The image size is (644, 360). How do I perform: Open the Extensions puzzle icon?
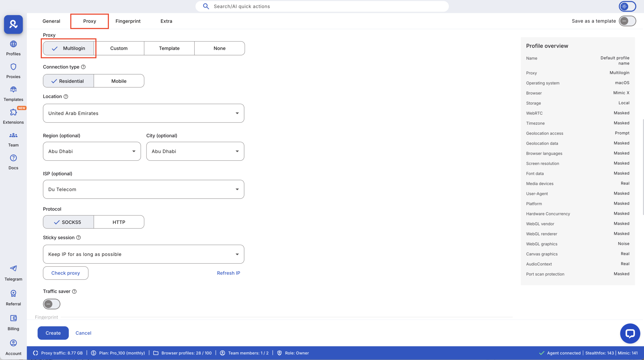point(13,112)
